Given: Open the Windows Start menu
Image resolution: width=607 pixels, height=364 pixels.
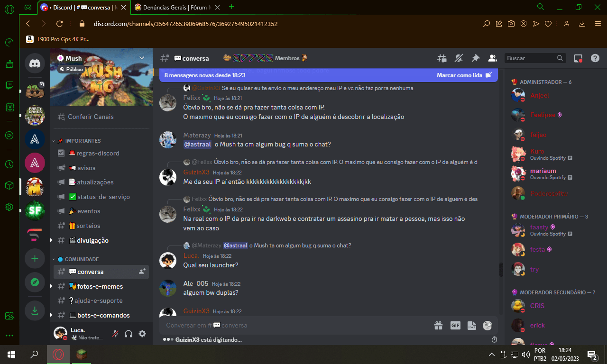Looking at the screenshot, I should click(11, 354).
